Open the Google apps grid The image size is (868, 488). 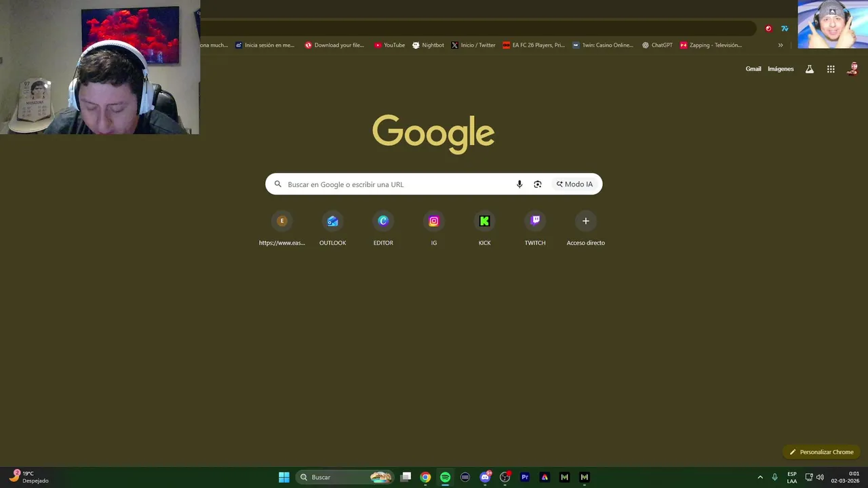pyautogui.click(x=831, y=69)
